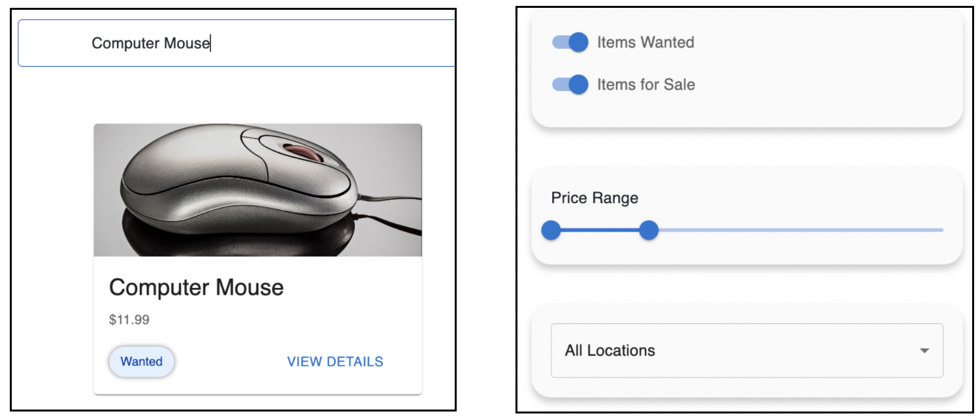Open the All Locations combo box
This screenshot has height=420, width=980.
747,350
